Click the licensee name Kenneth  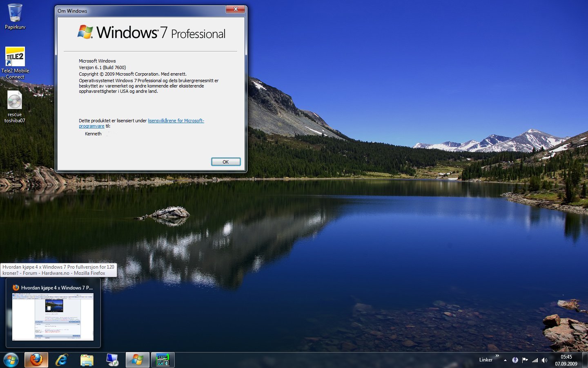pos(93,134)
